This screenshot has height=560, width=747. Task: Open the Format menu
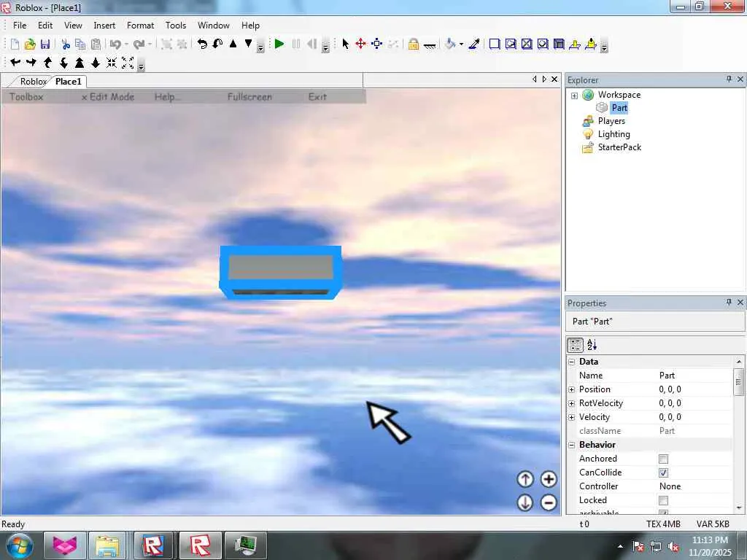click(140, 26)
